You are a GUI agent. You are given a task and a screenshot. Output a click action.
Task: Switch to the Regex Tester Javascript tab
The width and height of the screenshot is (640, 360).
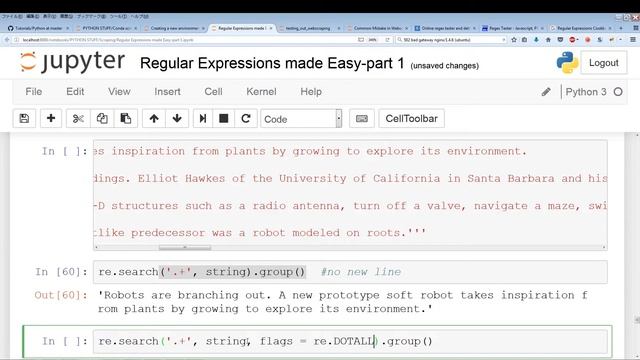[513, 28]
